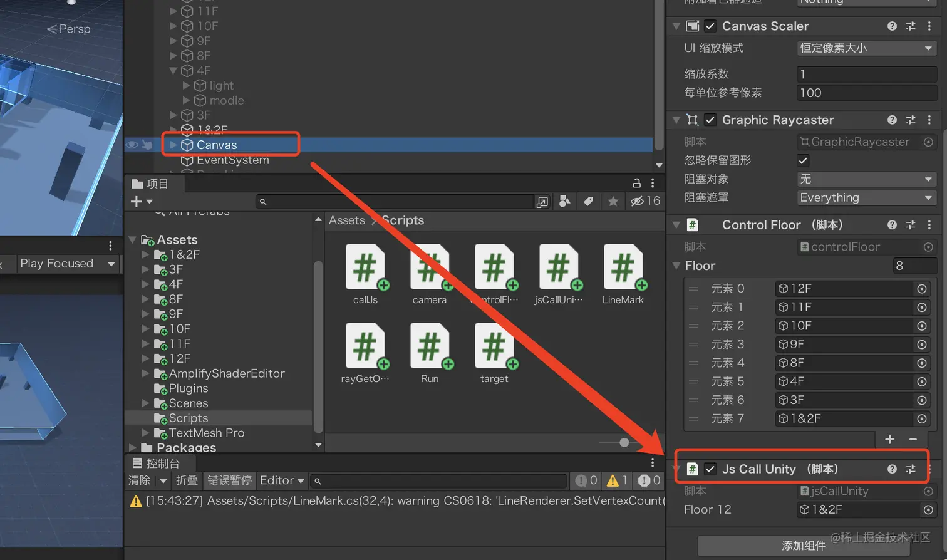This screenshot has height=560, width=947.
Task: Expand the AmplifyShaderEditor folder
Action: pos(145,373)
